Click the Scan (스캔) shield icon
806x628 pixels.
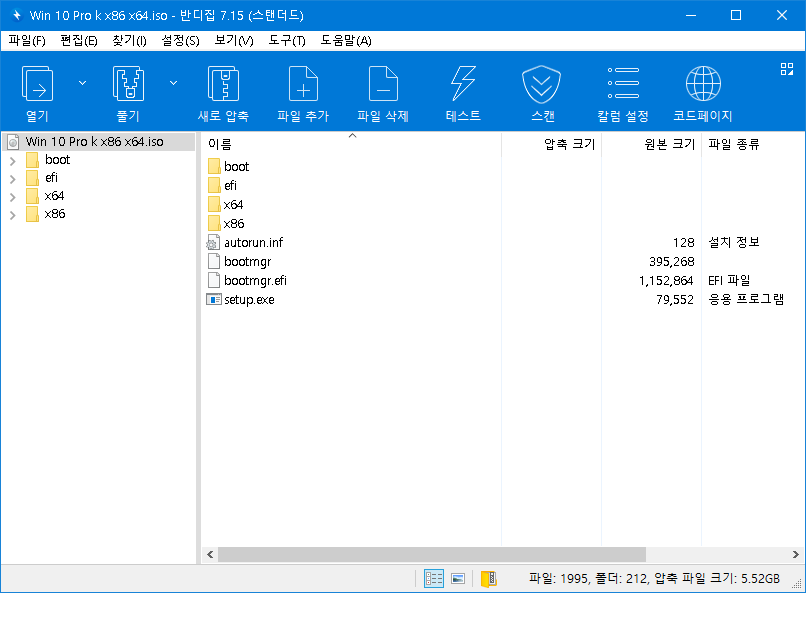click(x=542, y=84)
